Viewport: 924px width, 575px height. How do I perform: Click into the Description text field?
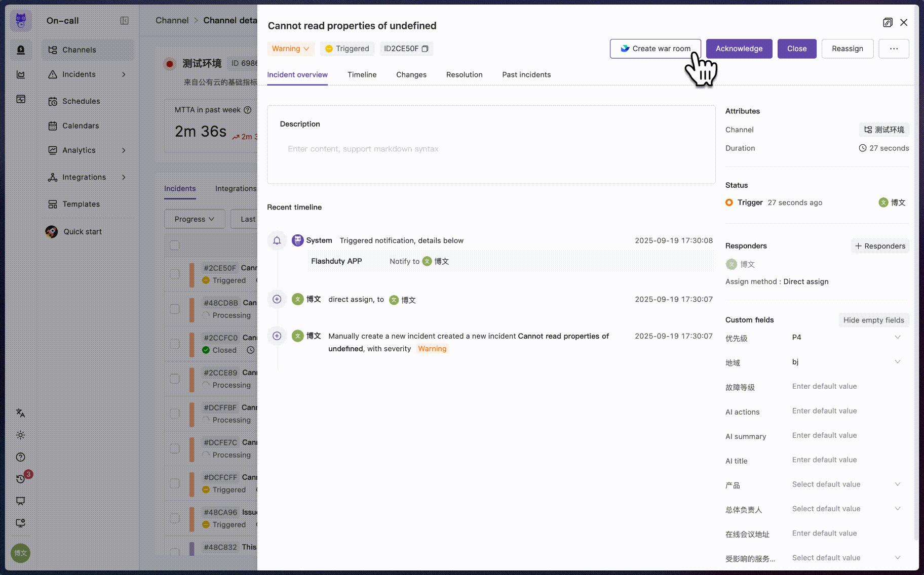491,149
